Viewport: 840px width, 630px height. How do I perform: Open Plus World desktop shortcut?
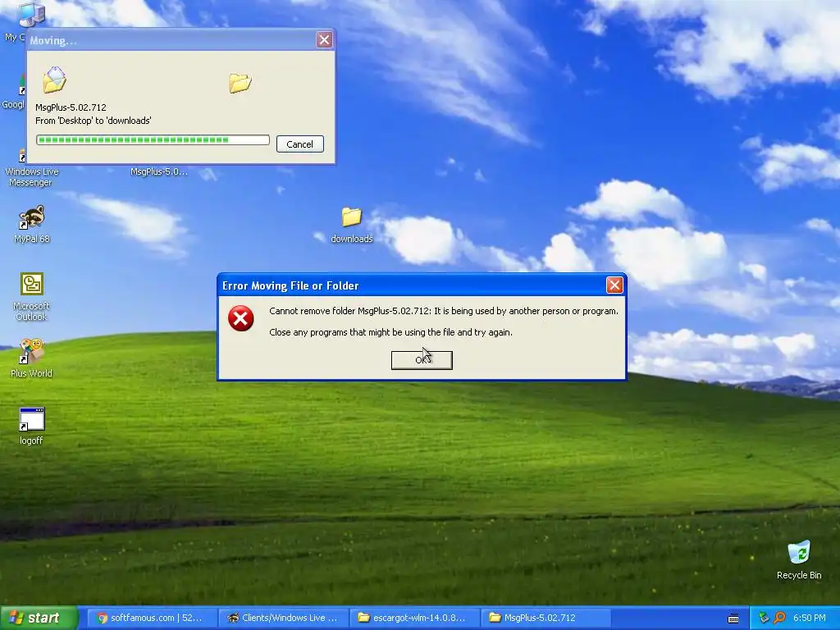click(32, 358)
